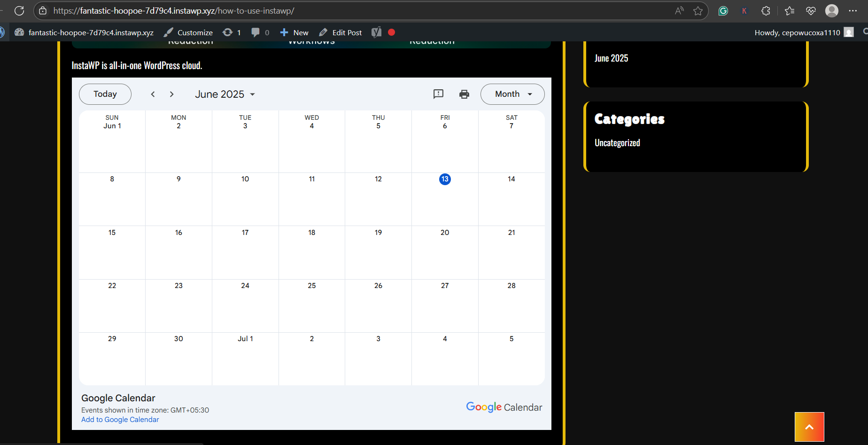The height and width of the screenshot is (445, 868).
Task: Click timezone text GMT+05:30
Action: click(x=190, y=410)
